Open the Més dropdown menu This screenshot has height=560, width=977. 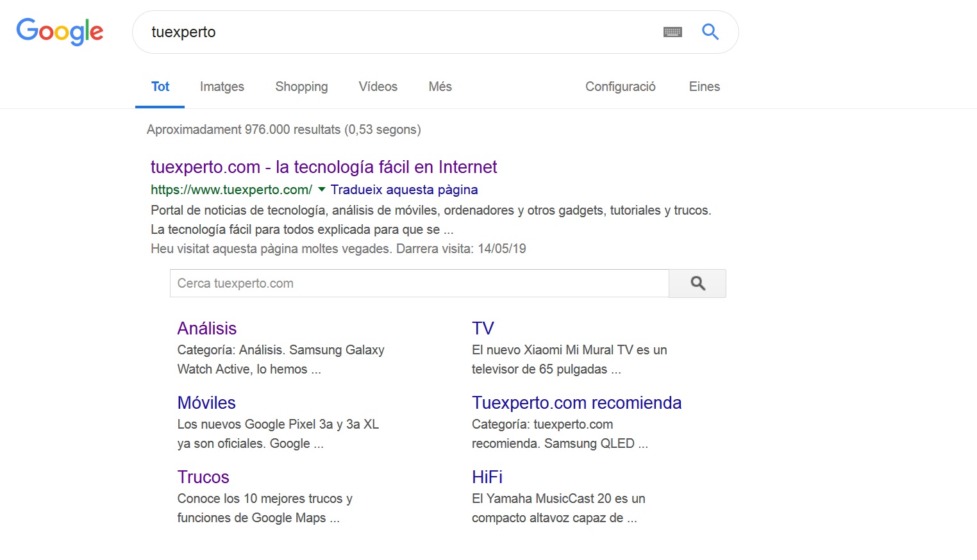coord(440,86)
